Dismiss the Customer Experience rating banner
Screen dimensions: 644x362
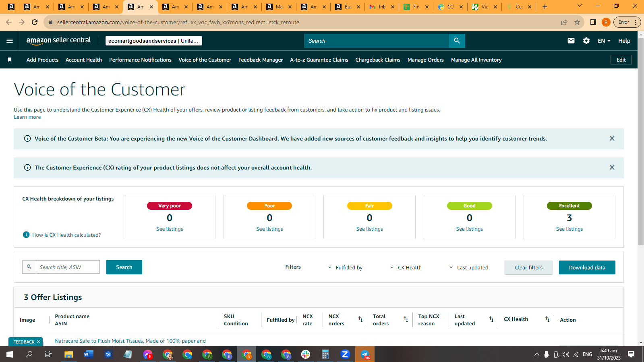(x=612, y=168)
